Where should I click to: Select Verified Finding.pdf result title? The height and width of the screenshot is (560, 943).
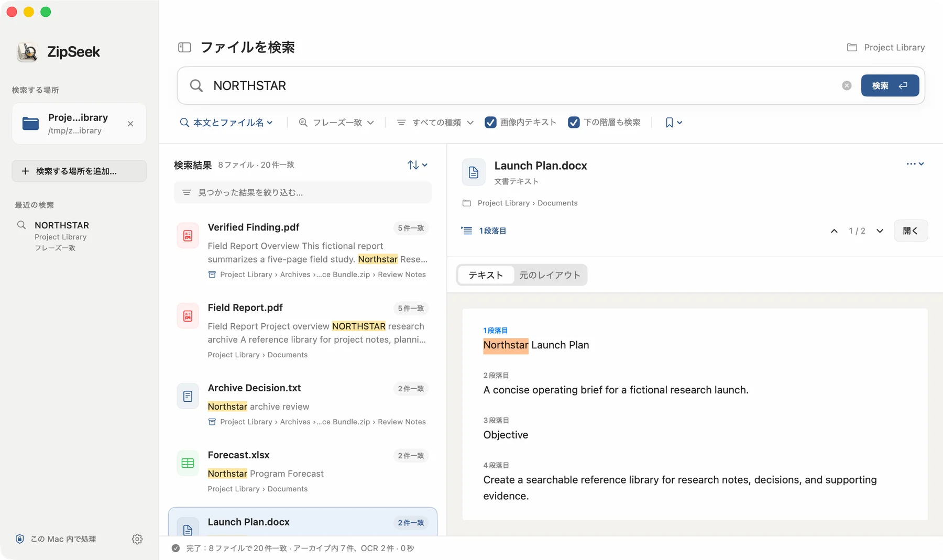(254, 227)
